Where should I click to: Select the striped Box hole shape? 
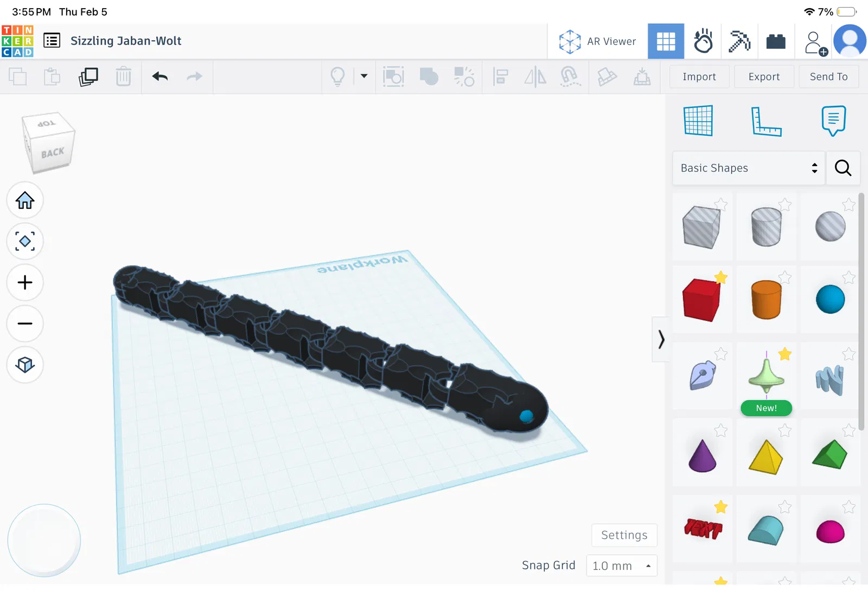point(701,227)
